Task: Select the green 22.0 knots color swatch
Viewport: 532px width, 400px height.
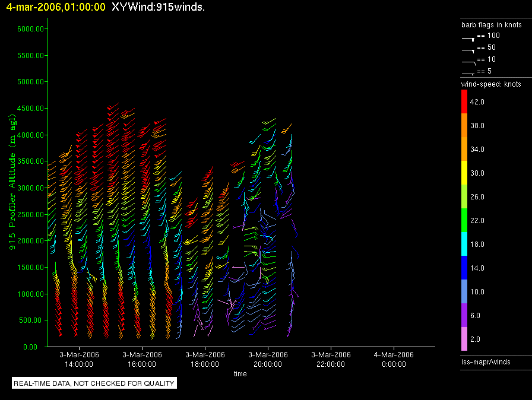Action: coord(465,220)
